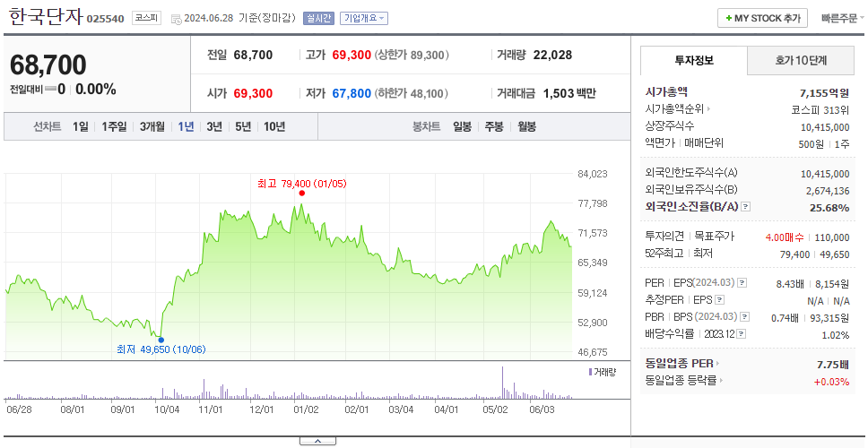The height and width of the screenshot is (448, 868).
Task: Click the 하한가 48,100 text
Action: (412, 93)
